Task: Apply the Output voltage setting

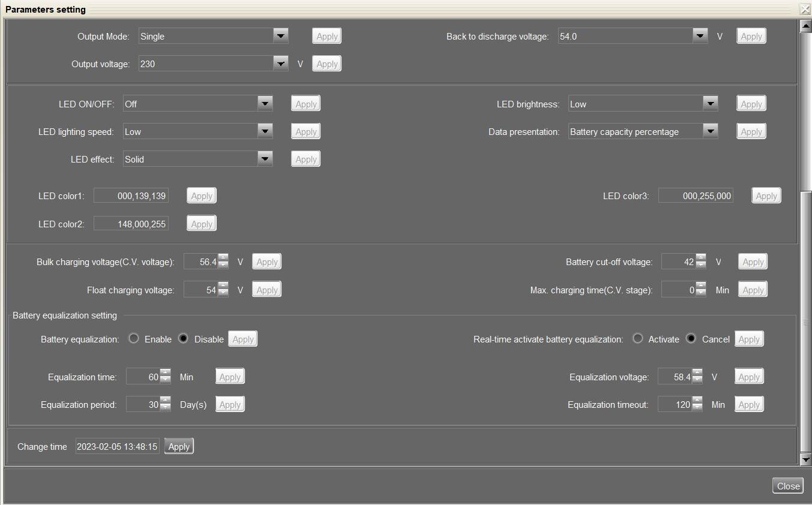Action: click(x=327, y=64)
